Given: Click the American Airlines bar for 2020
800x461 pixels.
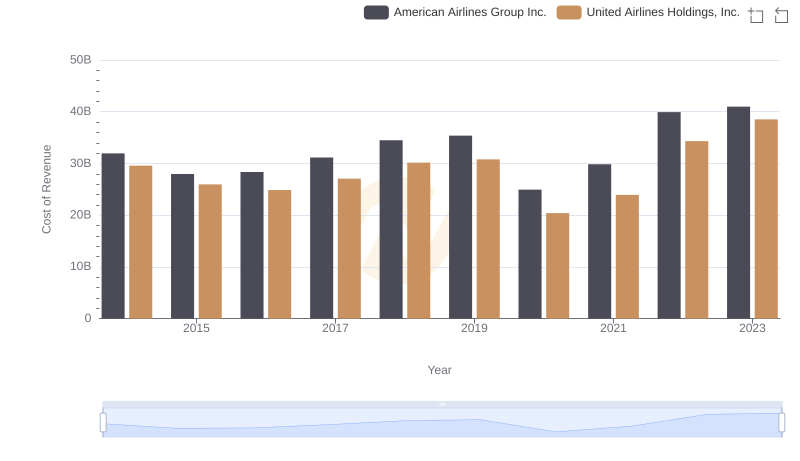Looking at the screenshot, I should pyautogui.click(x=530, y=254).
